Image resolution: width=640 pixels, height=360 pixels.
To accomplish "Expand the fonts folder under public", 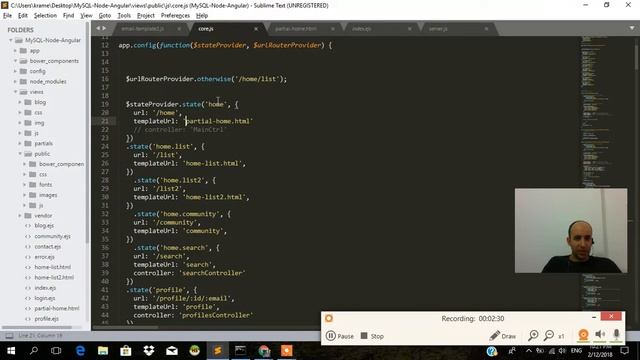I will 24,184.
